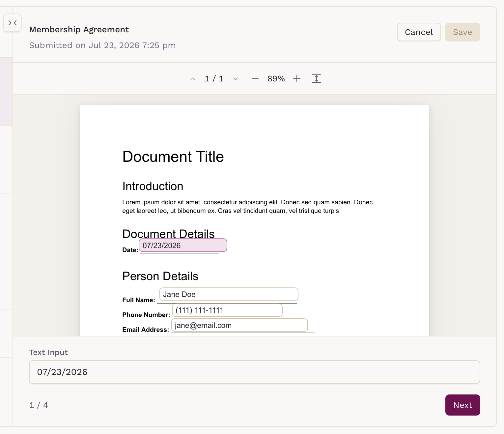Click the 'Submitted on Jul 23, 2026' text
Viewport: 504px width, 434px height.
pyautogui.click(x=102, y=45)
